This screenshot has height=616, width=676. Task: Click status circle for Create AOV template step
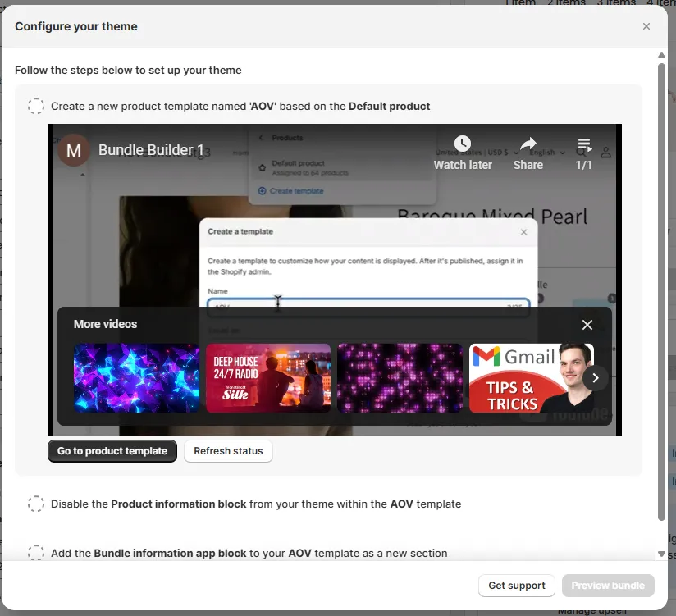[x=36, y=106]
